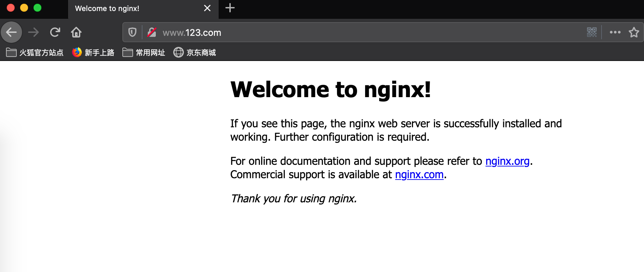Open the page actions three-dot menu
The width and height of the screenshot is (644, 272).
[615, 32]
